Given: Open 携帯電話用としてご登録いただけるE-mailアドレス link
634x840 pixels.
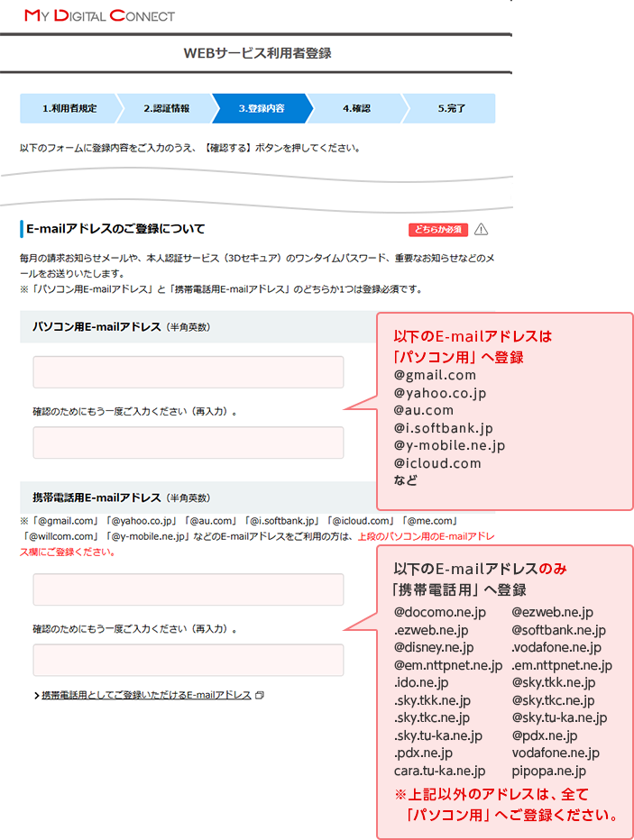Looking at the screenshot, I should click(x=146, y=696).
